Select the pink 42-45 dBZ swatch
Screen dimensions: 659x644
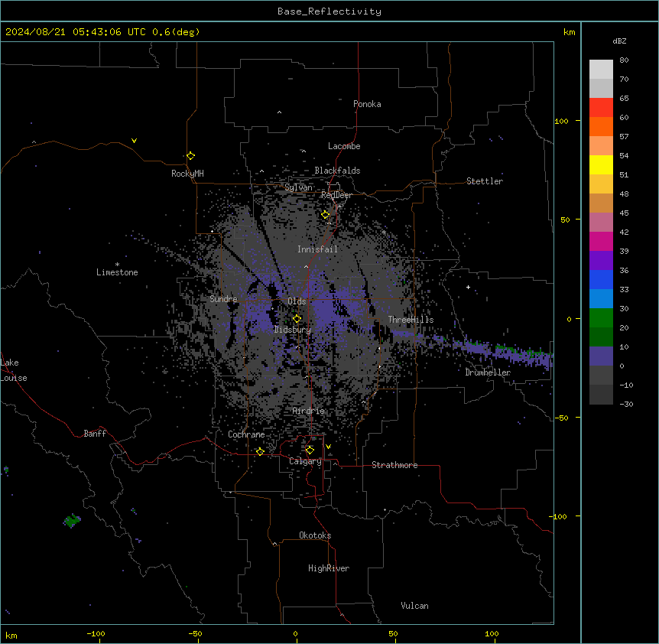(601, 223)
